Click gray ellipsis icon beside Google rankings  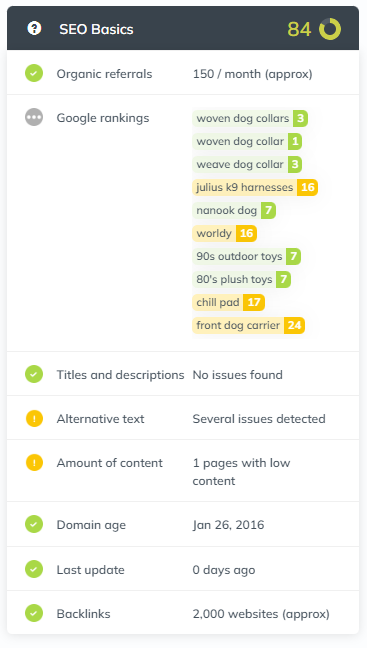coord(34,117)
